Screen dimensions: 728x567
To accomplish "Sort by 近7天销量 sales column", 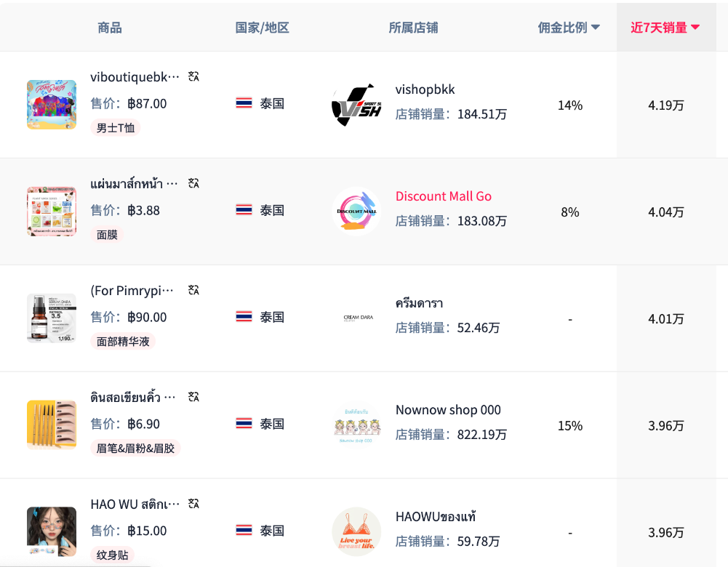I will point(665,28).
